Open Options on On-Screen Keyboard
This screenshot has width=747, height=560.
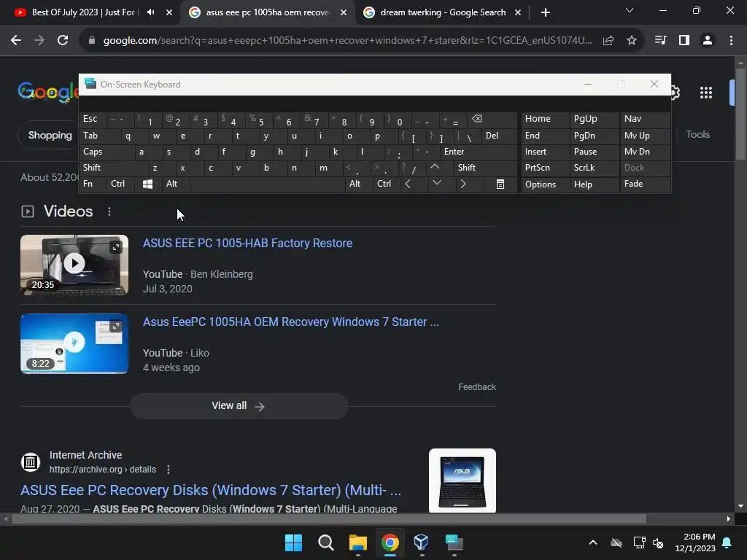pyautogui.click(x=544, y=184)
